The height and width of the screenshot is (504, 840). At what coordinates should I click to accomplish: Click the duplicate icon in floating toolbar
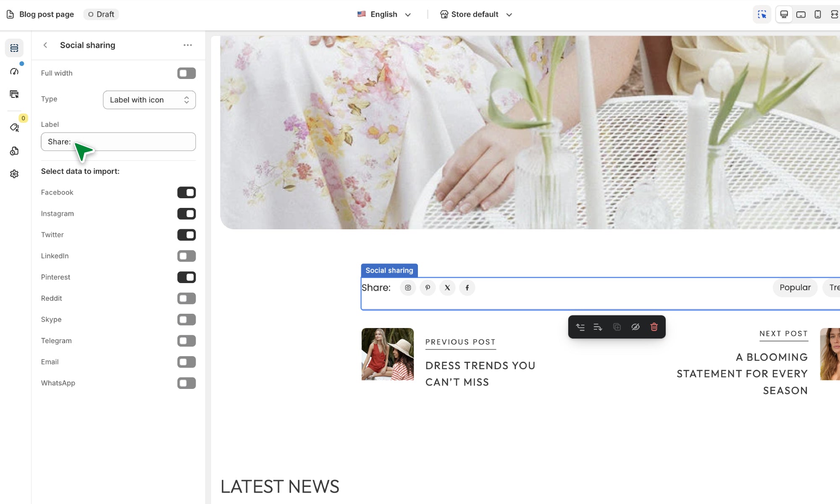pos(617,327)
